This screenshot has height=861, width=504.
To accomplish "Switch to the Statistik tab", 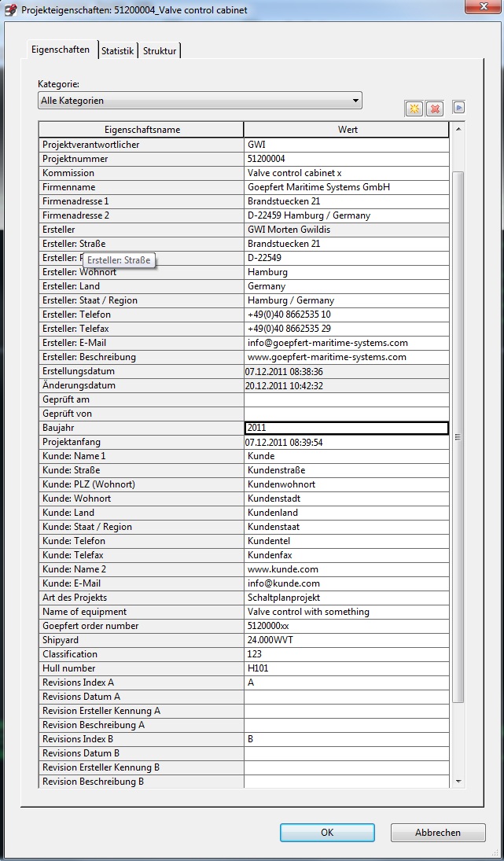I will click(x=117, y=51).
